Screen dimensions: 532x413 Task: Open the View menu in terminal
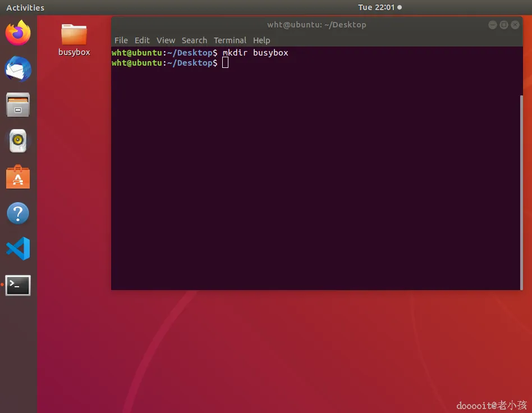(x=166, y=40)
